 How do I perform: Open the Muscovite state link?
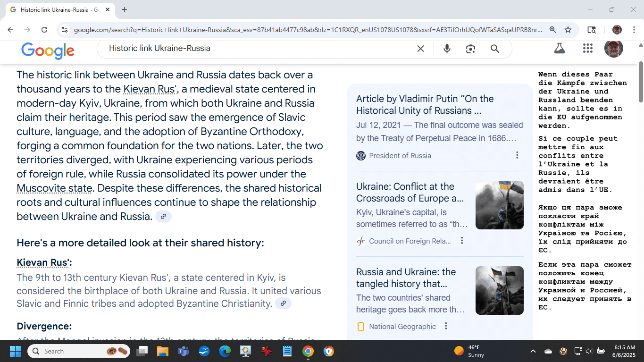pos(54,188)
